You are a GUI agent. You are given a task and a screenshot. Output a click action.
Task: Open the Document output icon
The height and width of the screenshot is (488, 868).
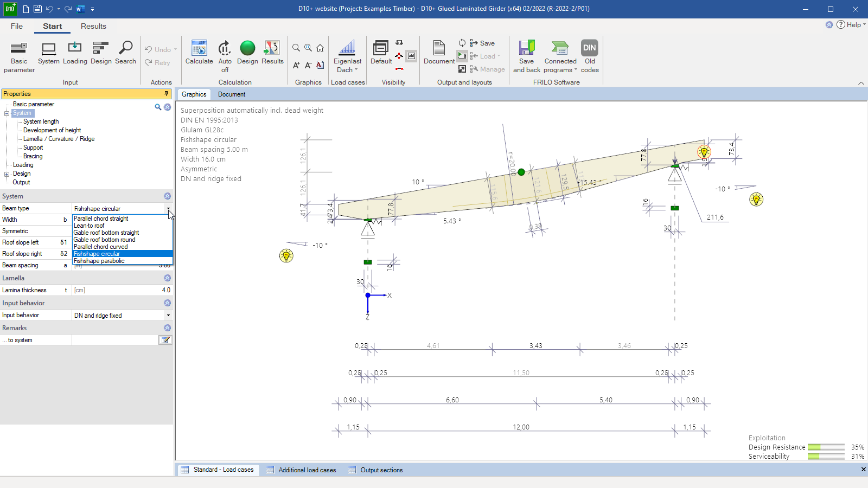(x=439, y=53)
